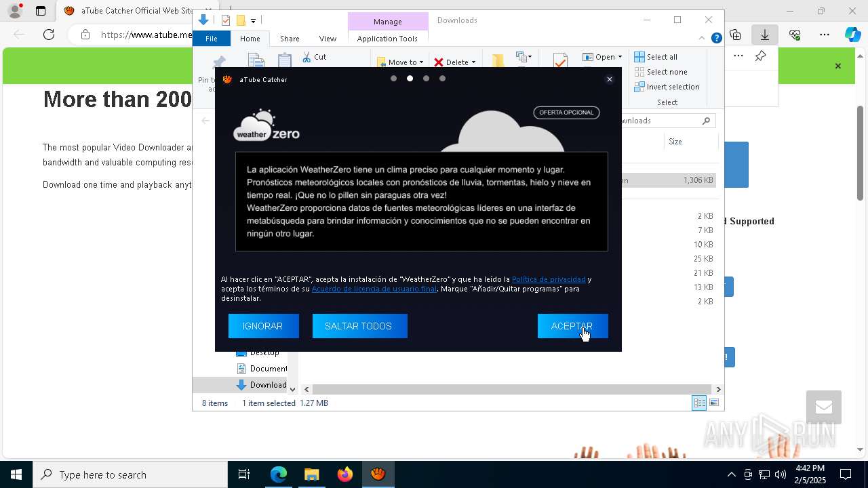Open Edge profile avatar icon
The height and width of the screenshot is (488, 868).
[x=15, y=11]
